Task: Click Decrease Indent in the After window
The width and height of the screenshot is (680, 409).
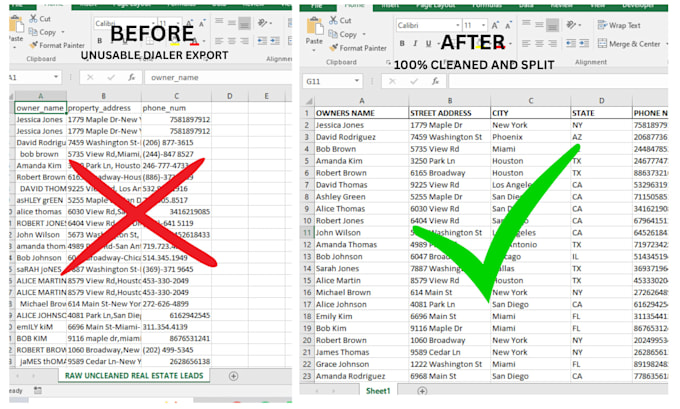Action: pos(571,43)
